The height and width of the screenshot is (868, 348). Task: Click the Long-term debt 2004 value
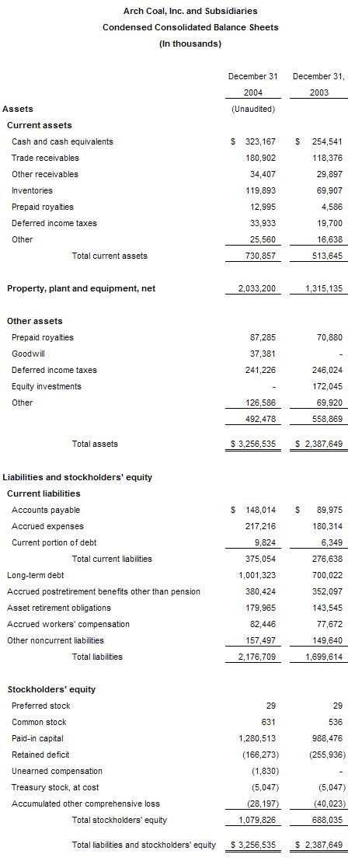(x=258, y=575)
